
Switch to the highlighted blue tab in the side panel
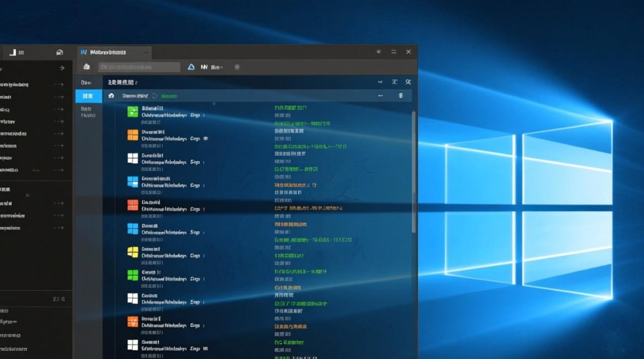(88, 96)
